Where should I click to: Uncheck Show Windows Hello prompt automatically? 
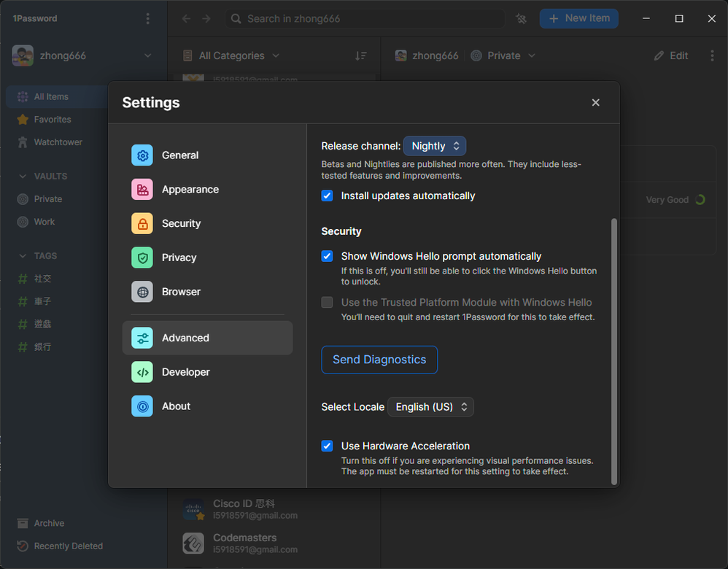[327, 256]
